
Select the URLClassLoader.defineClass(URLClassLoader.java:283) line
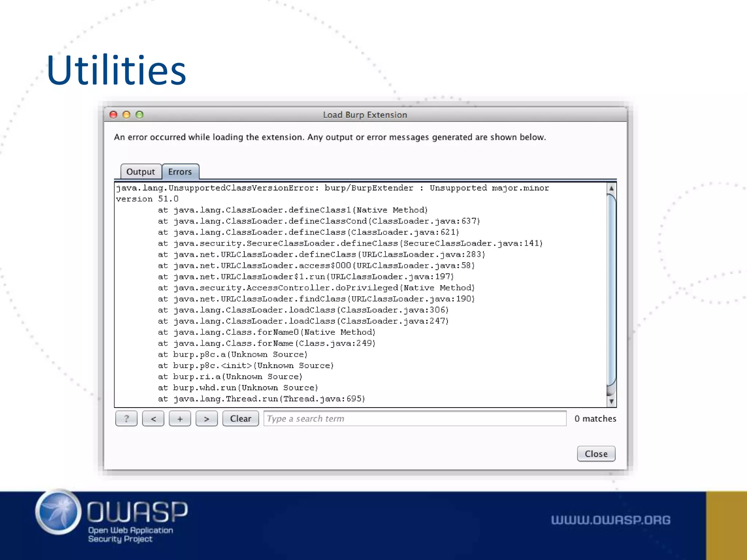(x=322, y=254)
